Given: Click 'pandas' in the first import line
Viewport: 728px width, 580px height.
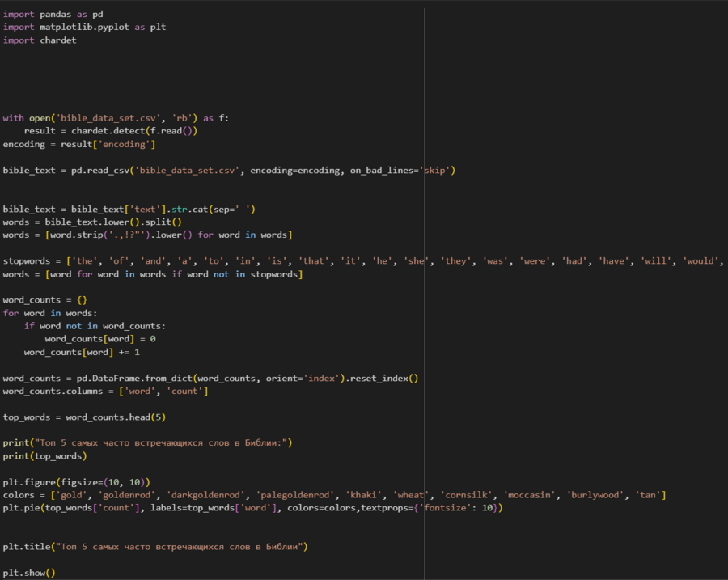Looking at the screenshot, I should point(55,14).
